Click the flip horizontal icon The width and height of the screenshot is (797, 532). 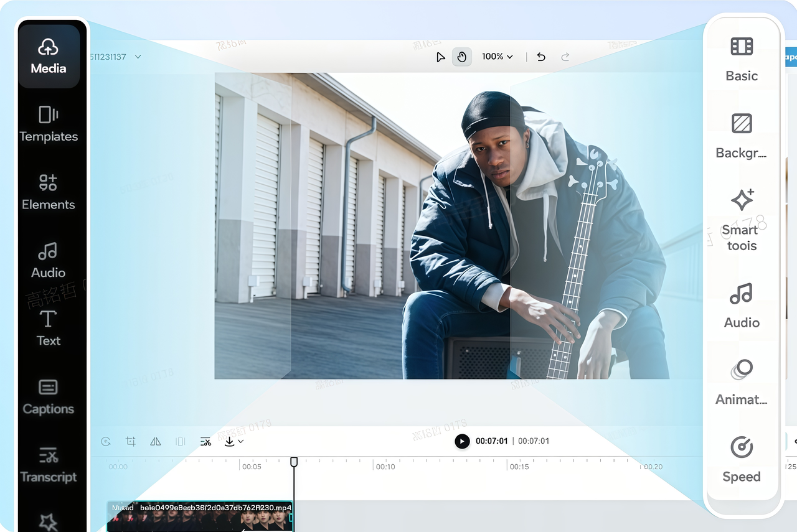pos(156,441)
